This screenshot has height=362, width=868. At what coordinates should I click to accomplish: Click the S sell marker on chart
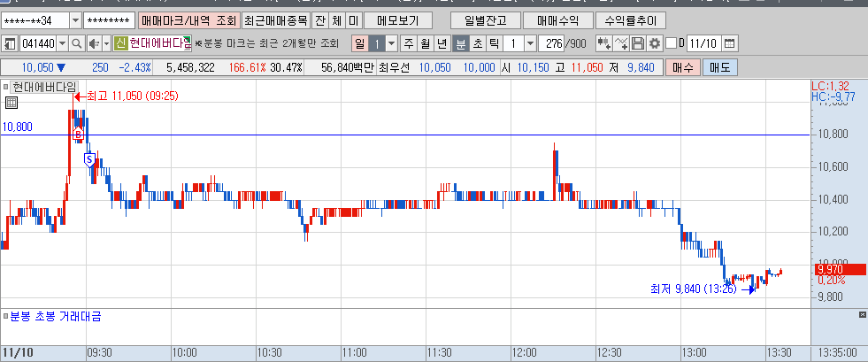tap(89, 160)
